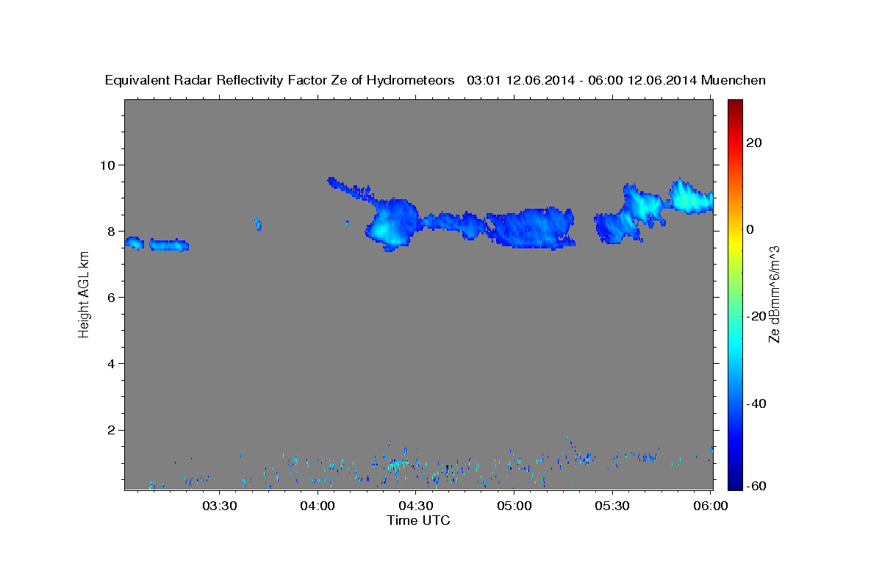Click the 'Ze dBmm^6/m^3' colorbar label
The image size is (882, 588).
point(774,294)
